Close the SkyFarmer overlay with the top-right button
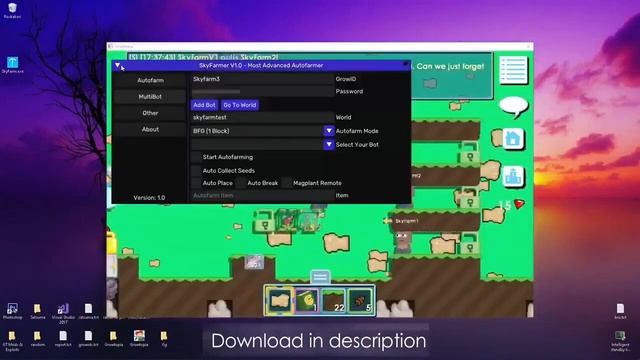Image resolution: width=640 pixels, height=360 pixels. [x=406, y=64]
